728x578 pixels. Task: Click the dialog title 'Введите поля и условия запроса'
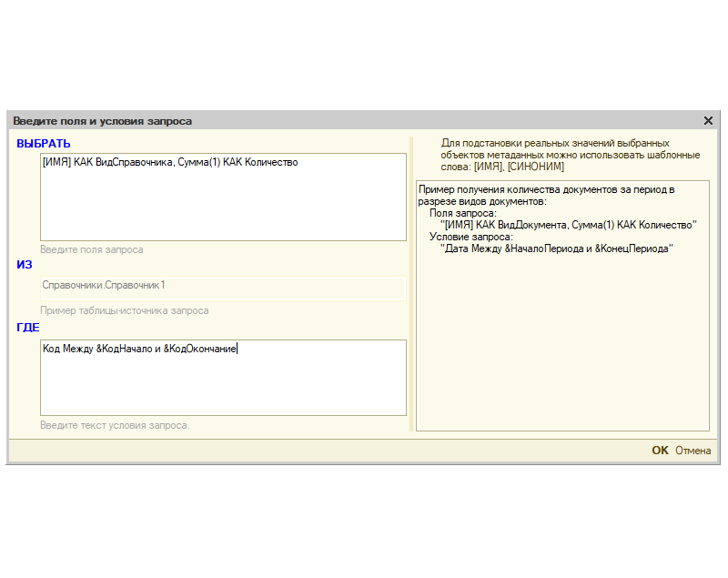[102, 120]
